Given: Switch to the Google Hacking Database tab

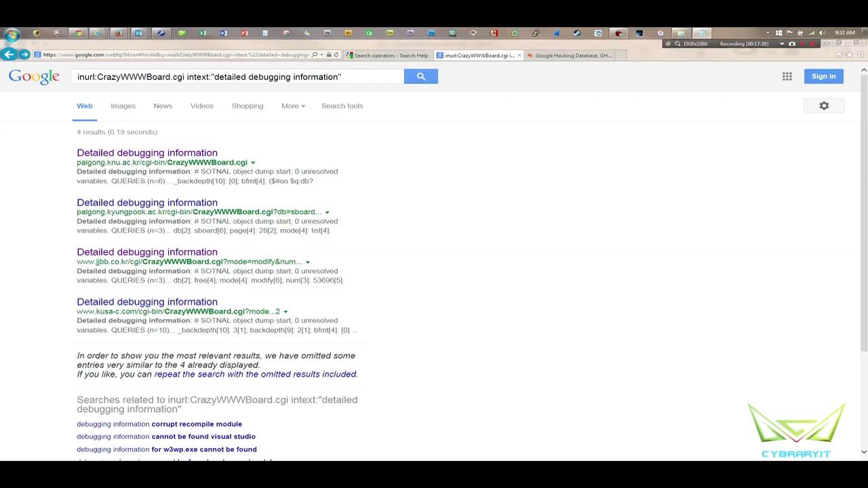Looking at the screenshot, I should pyautogui.click(x=570, y=55).
